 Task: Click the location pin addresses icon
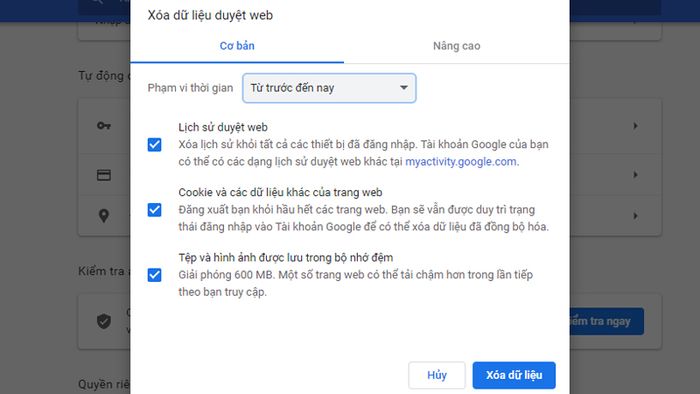[104, 216]
